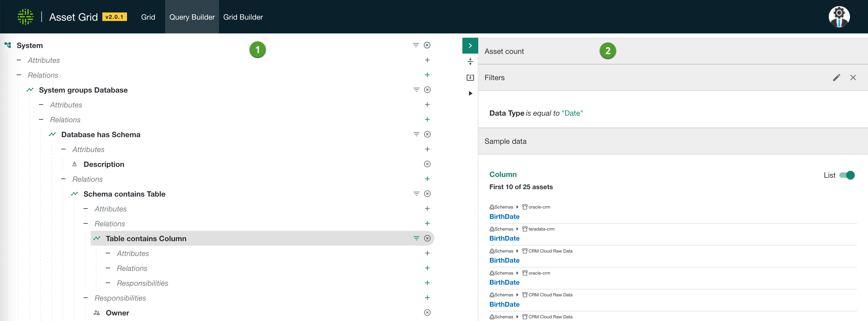Collapse Relations under Schema contains Table
This screenshot has height=321, width=868.
[86, 223]
